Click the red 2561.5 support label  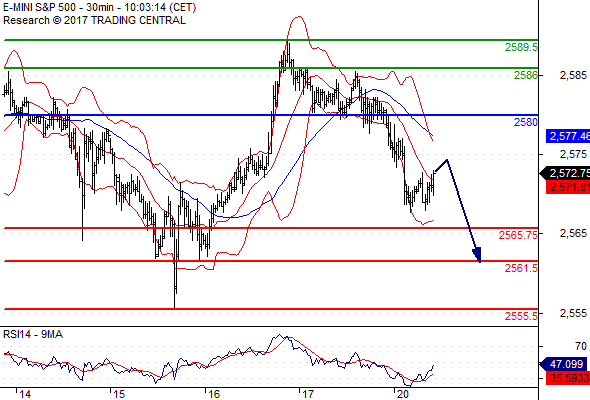(x=521, y=268)
